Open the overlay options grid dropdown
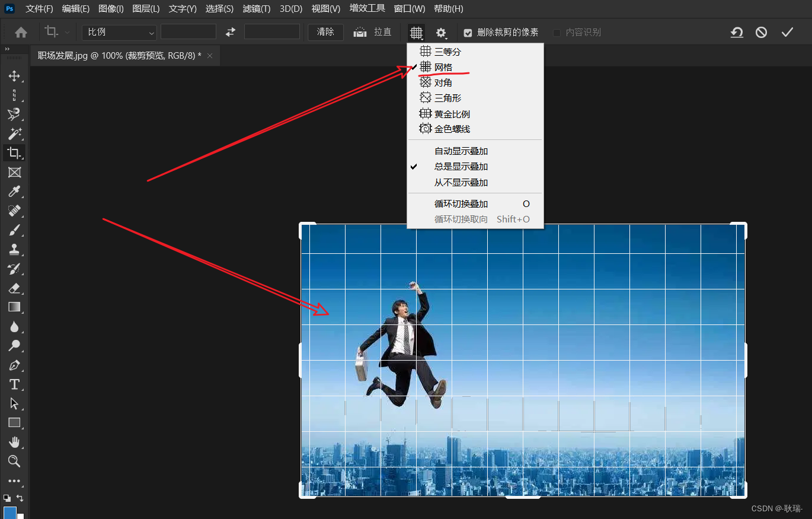 416,33
